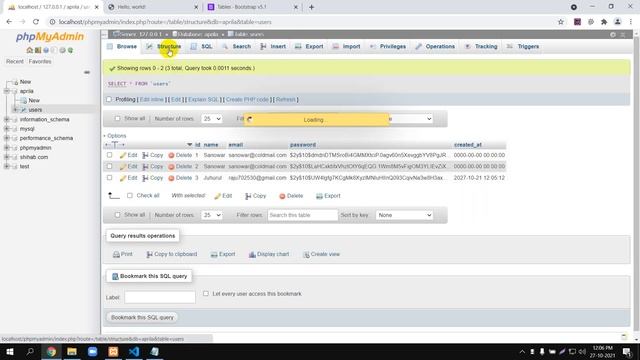640x360 pixels.
Task: Expand the test database node
Action: pos(7,167)
